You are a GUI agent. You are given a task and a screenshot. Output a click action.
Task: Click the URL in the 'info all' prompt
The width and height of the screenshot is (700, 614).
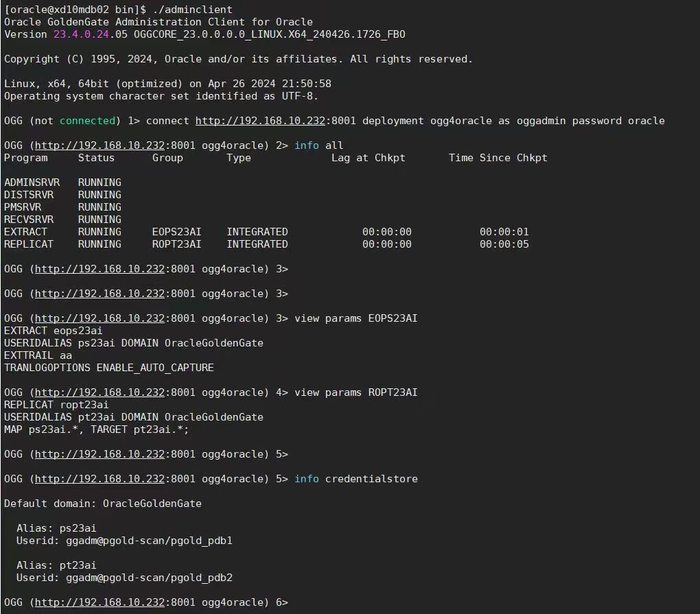100,145
